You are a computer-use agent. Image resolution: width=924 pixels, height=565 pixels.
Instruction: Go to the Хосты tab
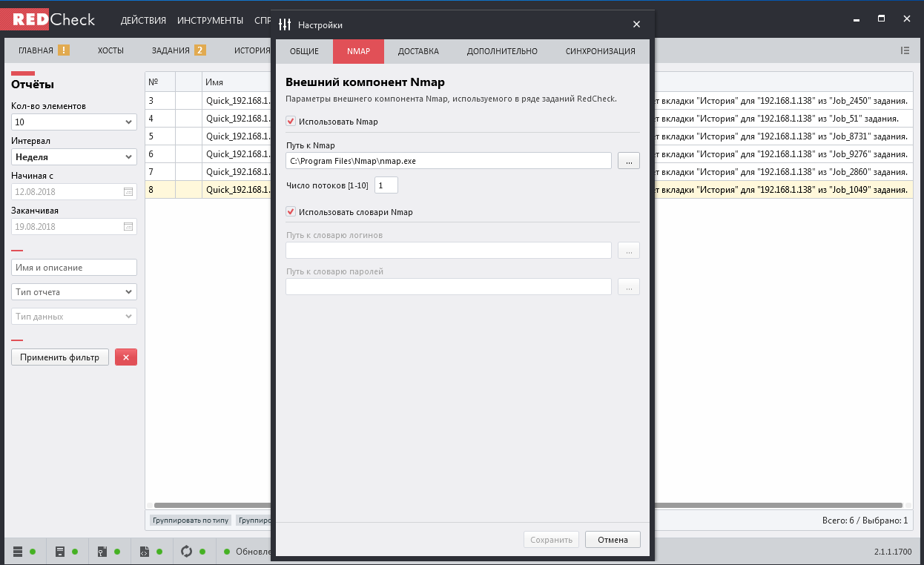point(110,50)
